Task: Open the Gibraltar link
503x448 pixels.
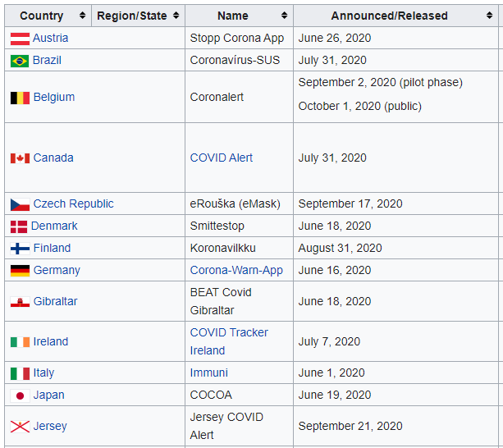Action: [55, 301]
